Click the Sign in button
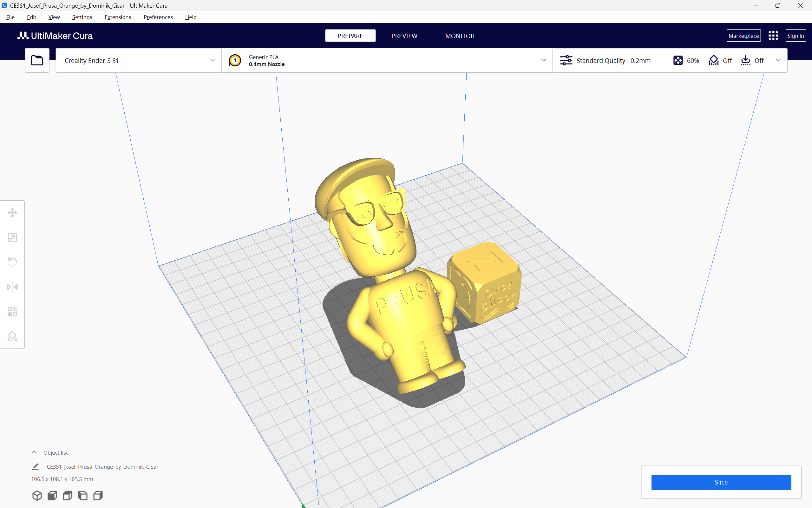Image resolution: width=812 pixels, height=508 pixels. pos(796,36)
